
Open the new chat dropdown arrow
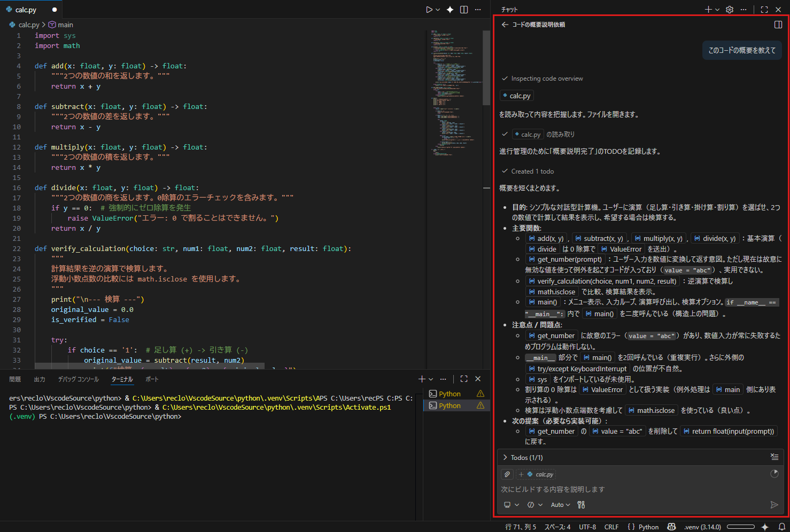point(717,10)
